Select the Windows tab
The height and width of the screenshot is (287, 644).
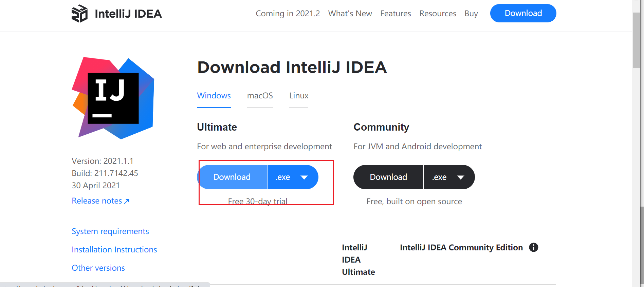coord(214,96)
